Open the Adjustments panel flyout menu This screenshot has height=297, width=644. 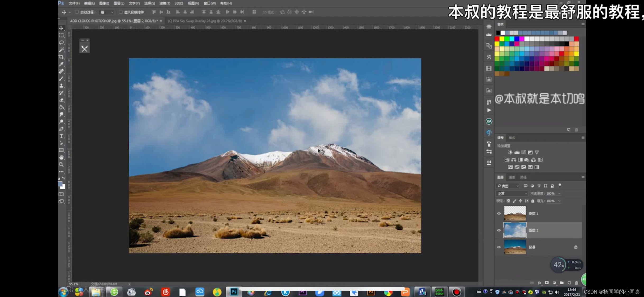(x=583, y=138)
